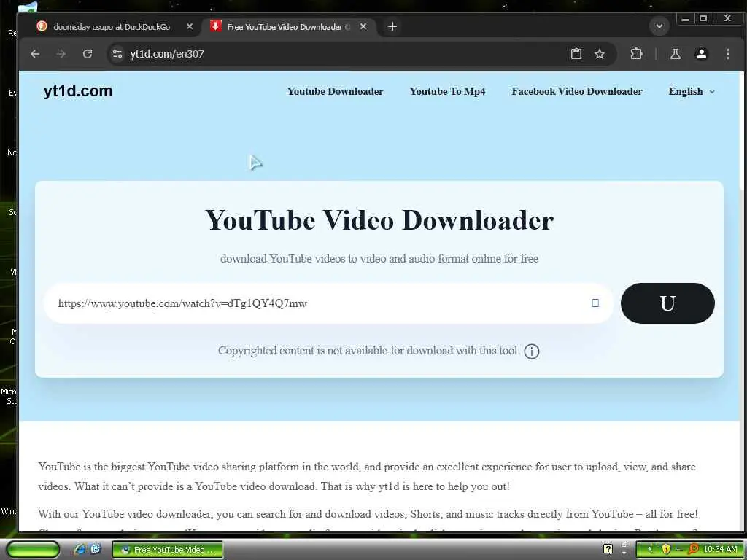Image resolution: width=747 pixels, height=560 pixels.
Task: Minimize the Chrome window
Action: [685, 19]
